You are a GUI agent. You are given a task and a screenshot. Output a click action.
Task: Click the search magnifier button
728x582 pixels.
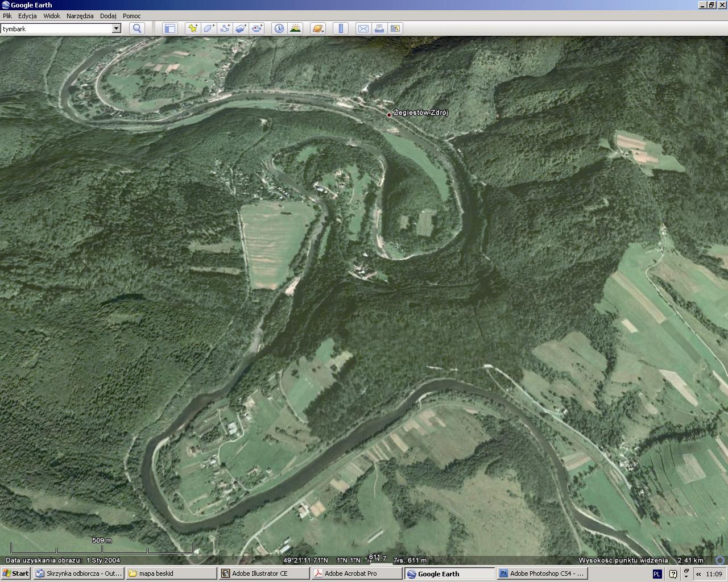[136, 28]
